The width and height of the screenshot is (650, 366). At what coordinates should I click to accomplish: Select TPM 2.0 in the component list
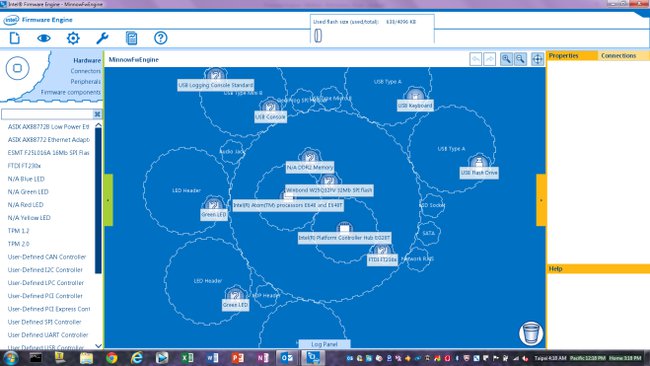(19, 244)
